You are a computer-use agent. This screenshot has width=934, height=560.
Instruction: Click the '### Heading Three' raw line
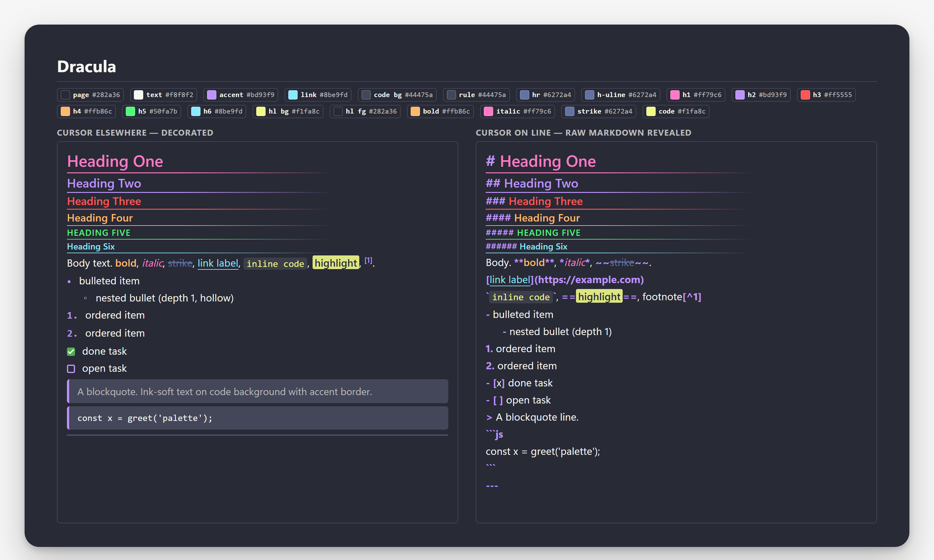tap(534, 201)
